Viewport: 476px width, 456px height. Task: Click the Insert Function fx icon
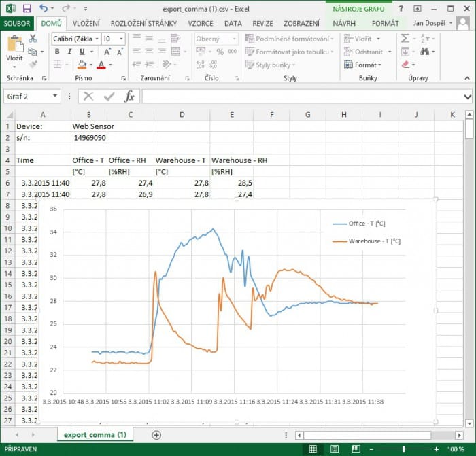[x=129, y=97]
